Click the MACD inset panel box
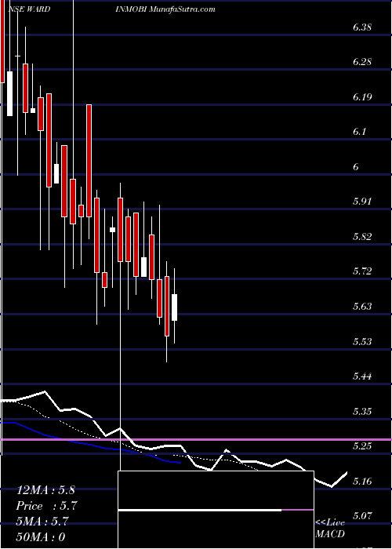 pos(216,510)
